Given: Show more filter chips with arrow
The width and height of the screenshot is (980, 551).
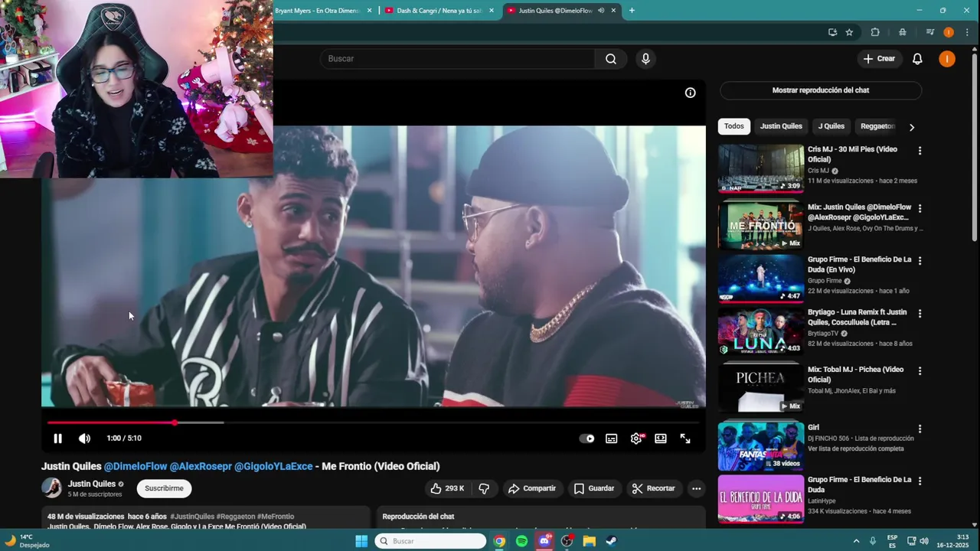Looking at the screenshot, I should pos(911,127).
